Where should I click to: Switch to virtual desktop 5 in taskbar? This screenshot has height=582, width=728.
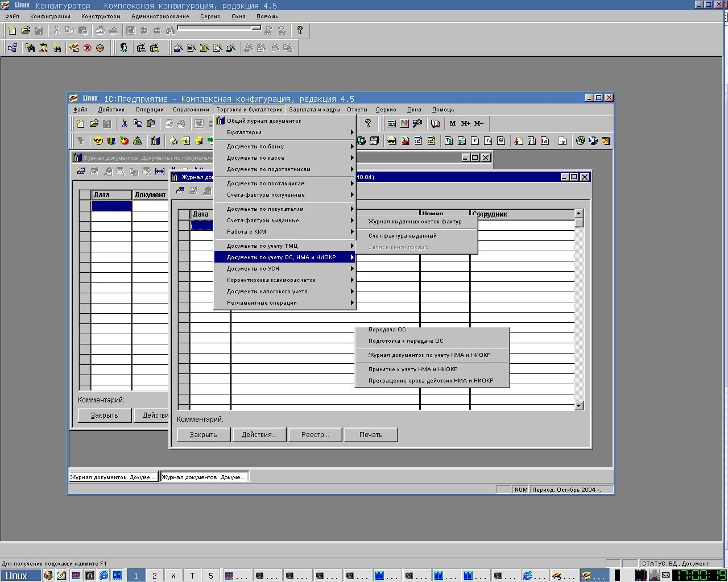point(210,576)
